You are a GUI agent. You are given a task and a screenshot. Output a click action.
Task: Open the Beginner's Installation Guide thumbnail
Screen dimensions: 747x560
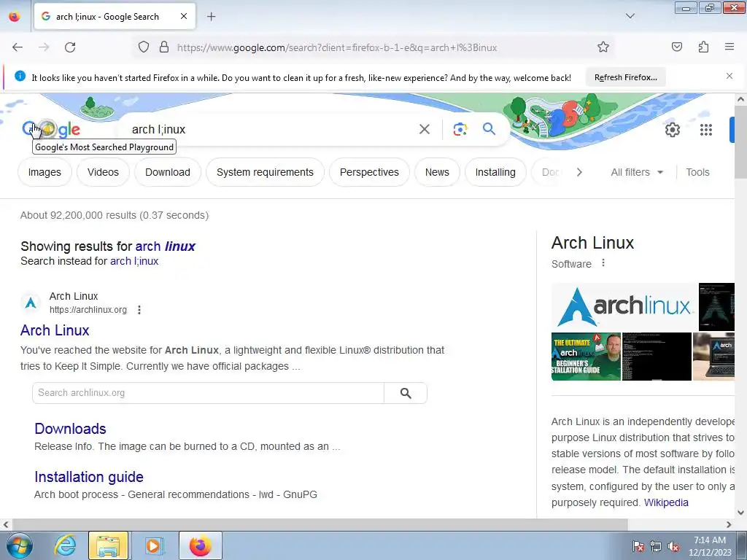[586, 357]
